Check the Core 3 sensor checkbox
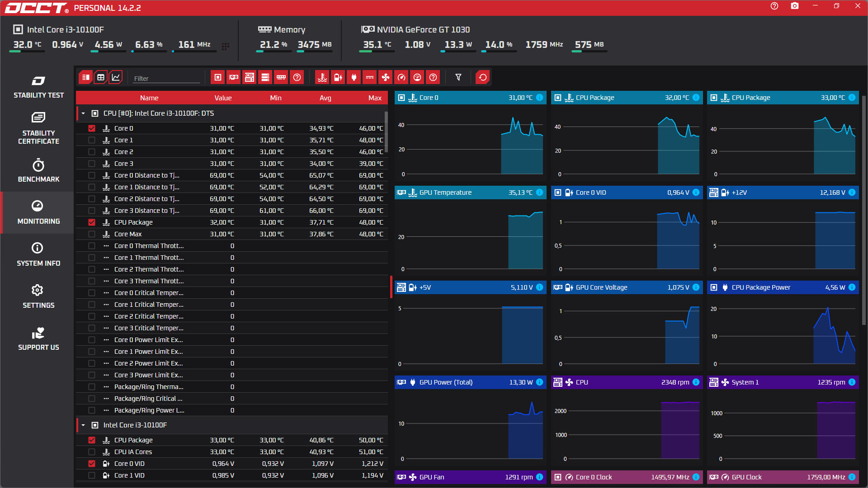 coord(92,164)
